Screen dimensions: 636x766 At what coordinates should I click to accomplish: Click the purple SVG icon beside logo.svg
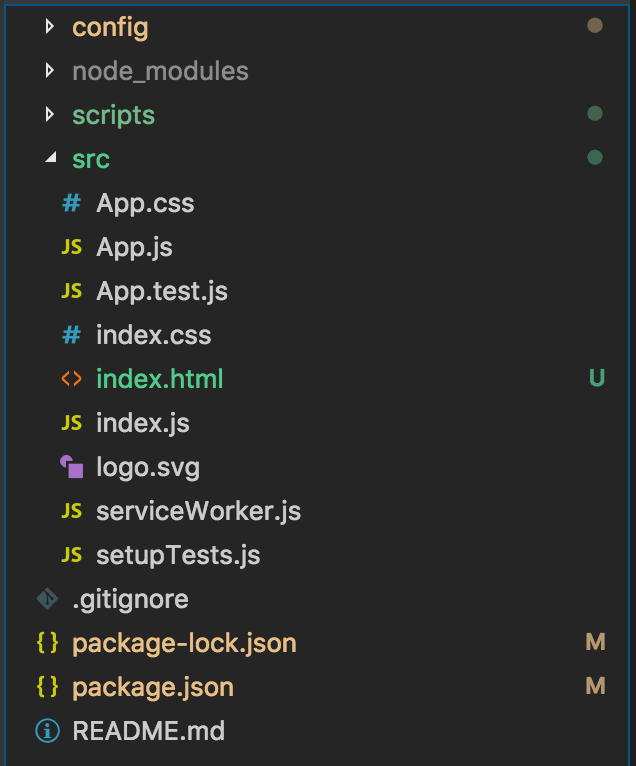pyautogui.click(x=71, y=467)
